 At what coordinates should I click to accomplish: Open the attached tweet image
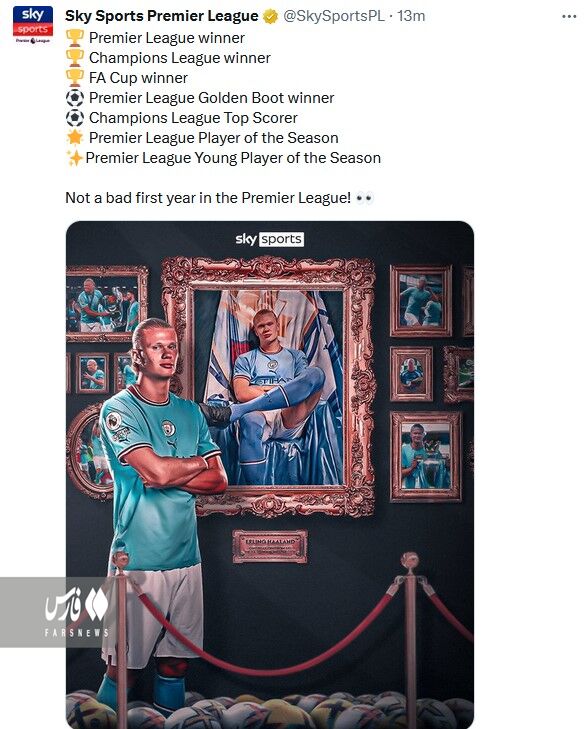click(270, 475)
